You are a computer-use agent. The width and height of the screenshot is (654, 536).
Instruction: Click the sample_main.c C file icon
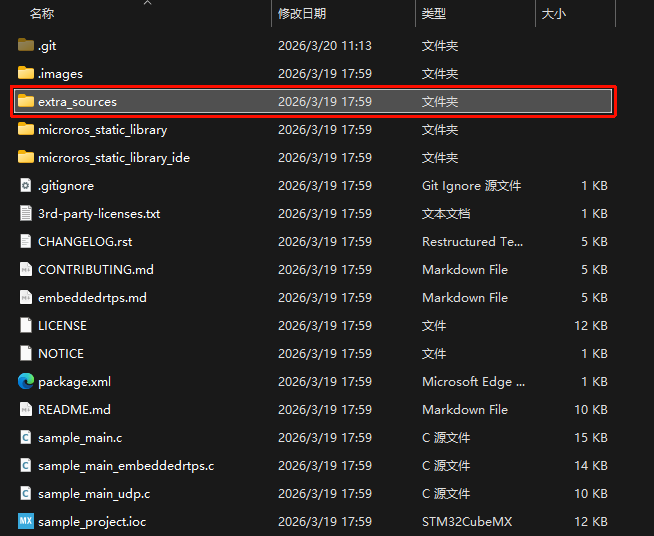(26, 437)
